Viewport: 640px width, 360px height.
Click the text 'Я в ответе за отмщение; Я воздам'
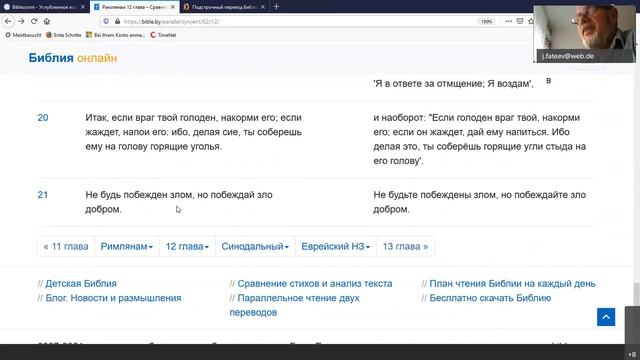click(x=452, y=84)
